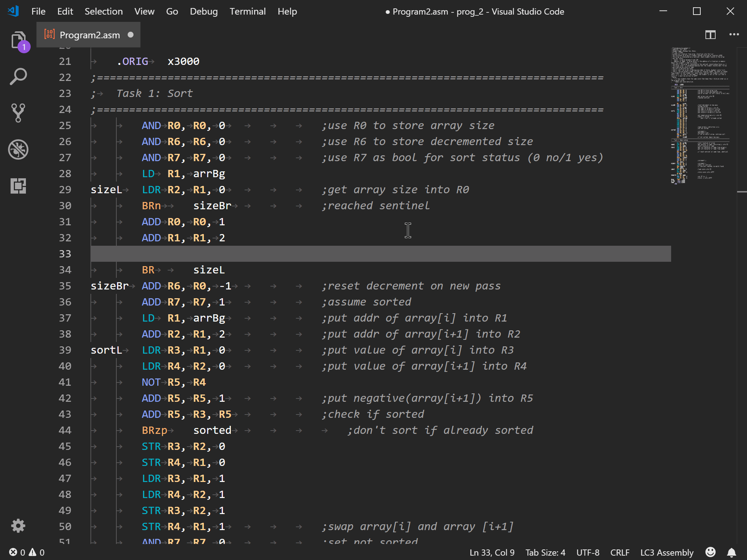Open the editor More Actions ellipsis

[734, 35]
